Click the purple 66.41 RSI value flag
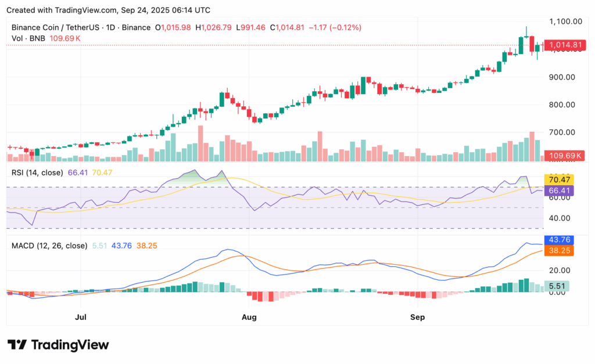The image size is (595, 364). 558,190
